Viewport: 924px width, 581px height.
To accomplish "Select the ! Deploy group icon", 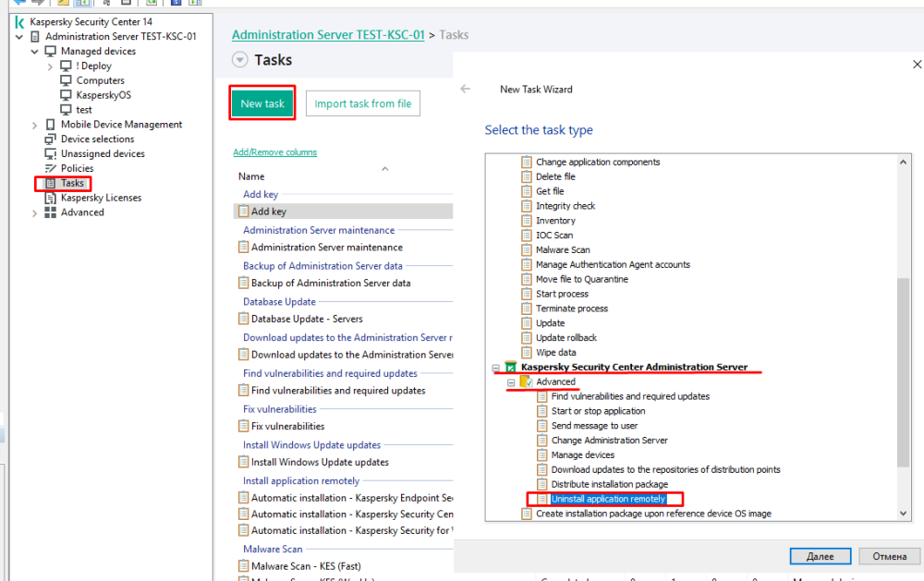I will pos(66,66).
